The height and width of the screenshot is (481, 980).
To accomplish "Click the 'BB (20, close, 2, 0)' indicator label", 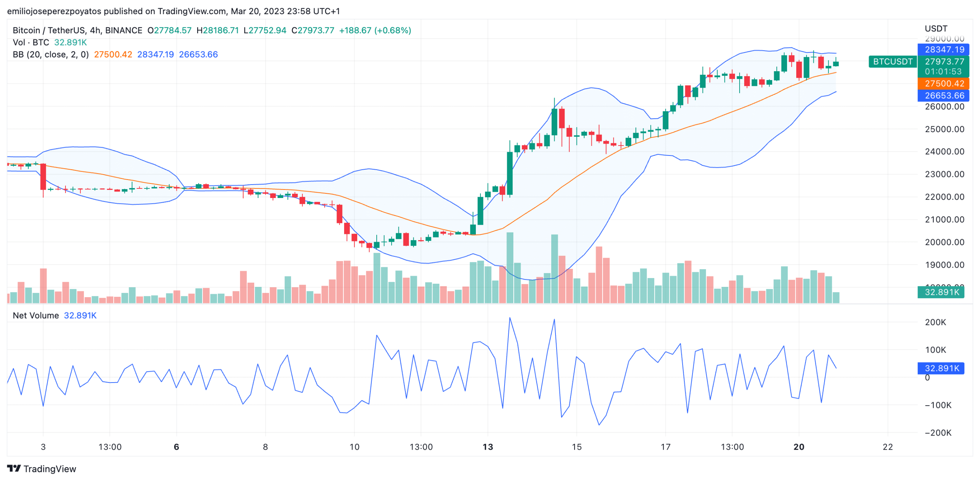I will click(x=51, y=54).
